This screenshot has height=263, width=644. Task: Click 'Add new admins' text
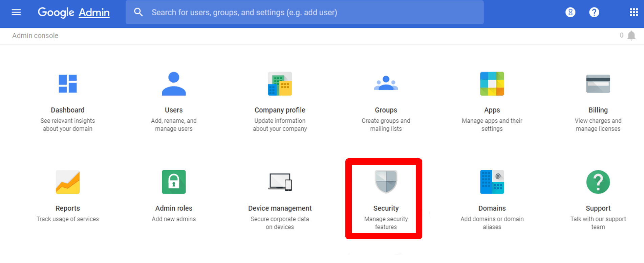pos(174,219)
